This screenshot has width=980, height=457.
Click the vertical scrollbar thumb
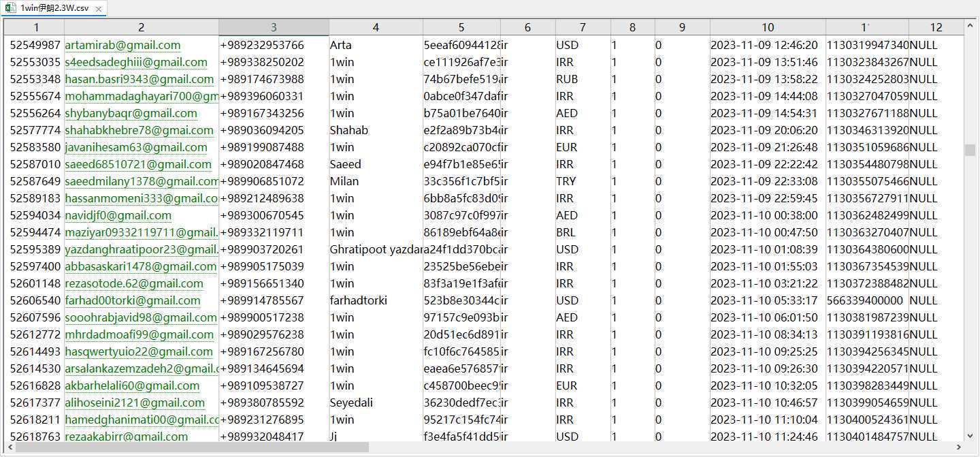coord(970,150)
